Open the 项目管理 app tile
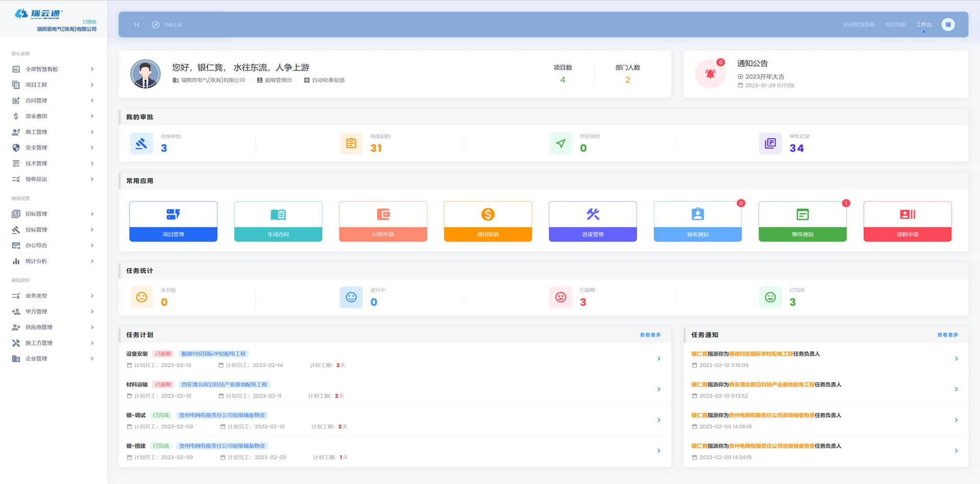 pos(173,221)
